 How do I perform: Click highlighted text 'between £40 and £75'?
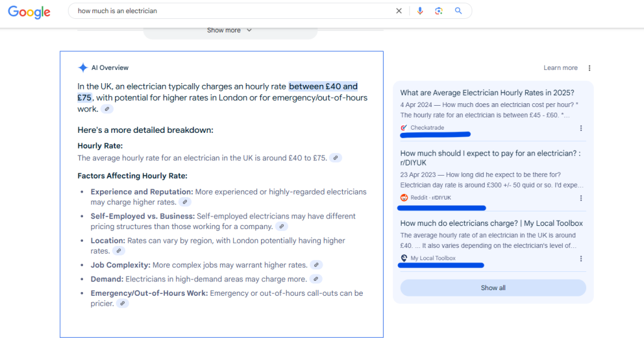[323, 87]
